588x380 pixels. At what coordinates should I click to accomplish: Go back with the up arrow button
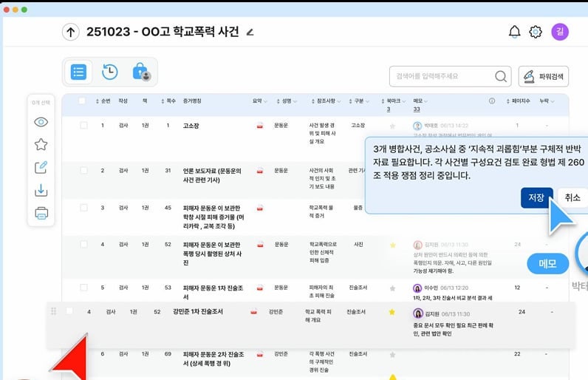pyautogui.click(x=70, y=33)
